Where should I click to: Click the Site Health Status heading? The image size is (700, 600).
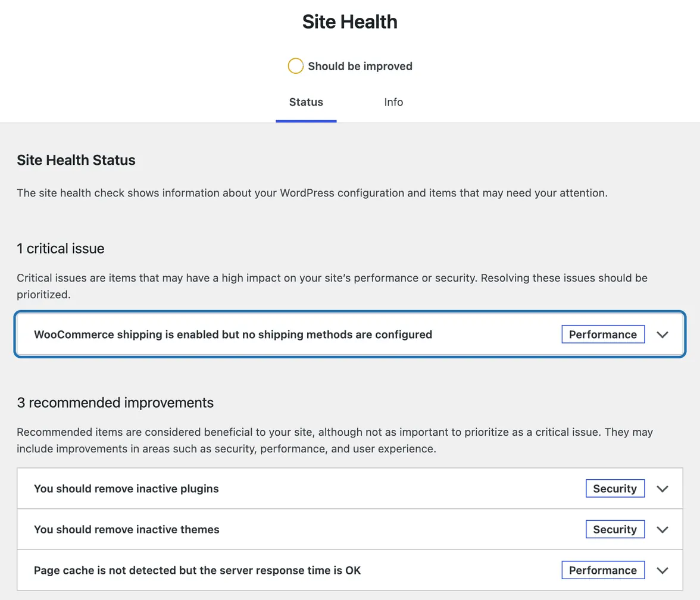pos(76,160)
